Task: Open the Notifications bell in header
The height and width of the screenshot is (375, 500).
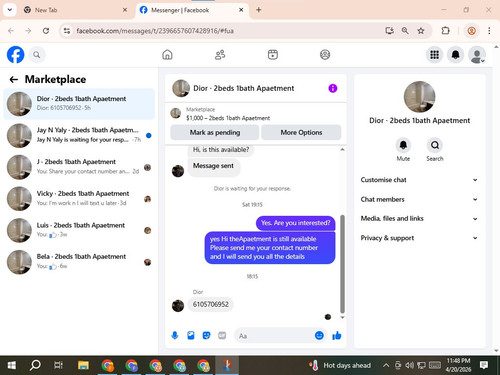Action: [456, 55]
